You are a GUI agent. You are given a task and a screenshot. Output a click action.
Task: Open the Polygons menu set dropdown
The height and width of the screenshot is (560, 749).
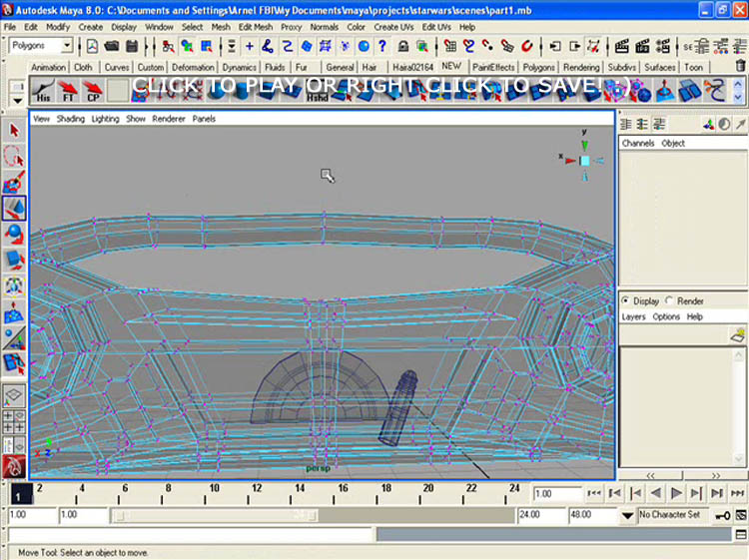[41, 46]
